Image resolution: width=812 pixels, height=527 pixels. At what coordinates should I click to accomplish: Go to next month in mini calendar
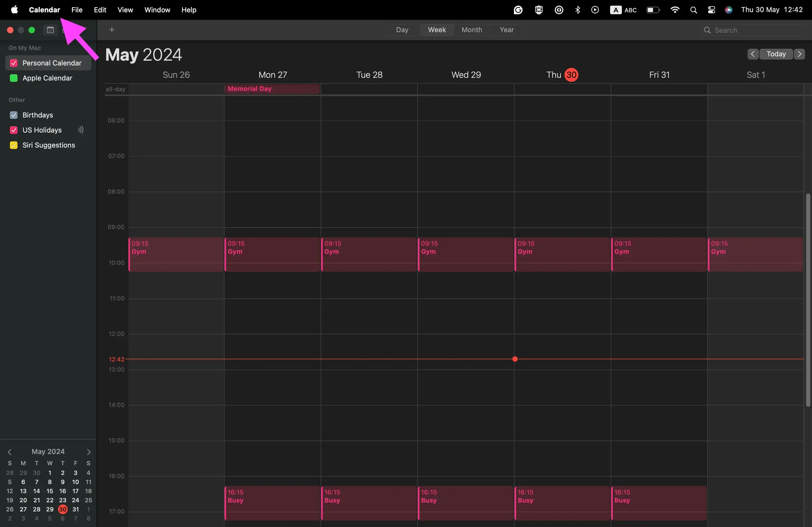click(x=88, y=452)
